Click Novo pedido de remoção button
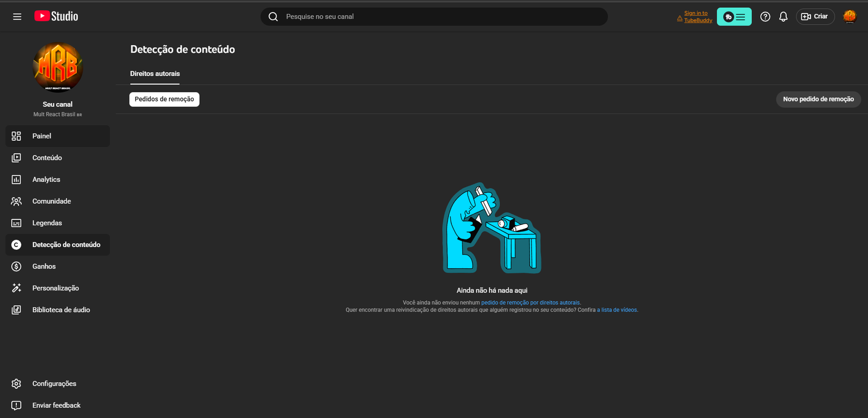The image size is (868, 418). 818,99
